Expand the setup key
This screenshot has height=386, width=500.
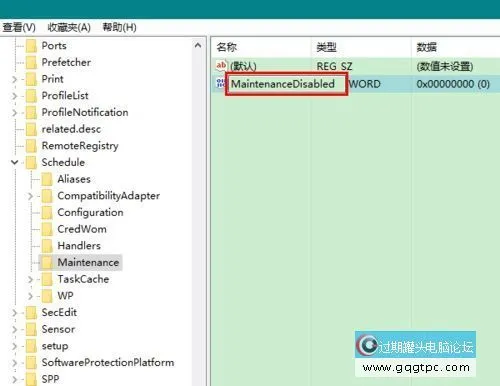(x=14, y=346)
